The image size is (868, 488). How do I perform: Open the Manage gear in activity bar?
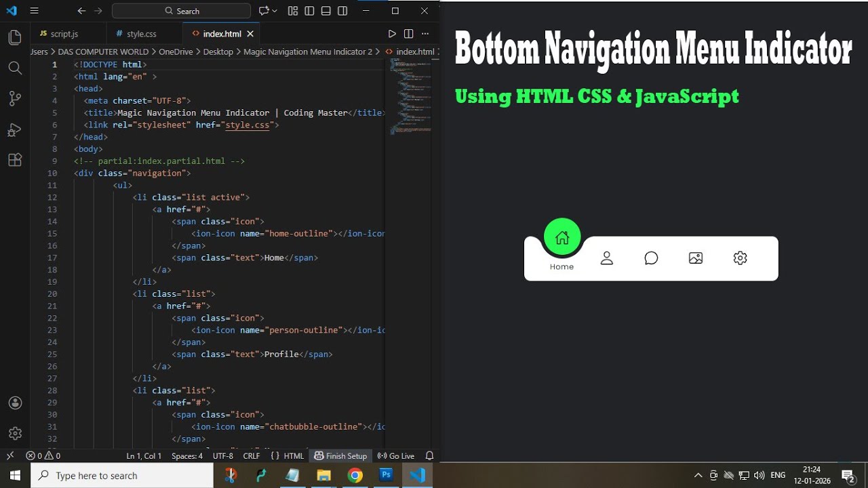click(x=15, y=433)
